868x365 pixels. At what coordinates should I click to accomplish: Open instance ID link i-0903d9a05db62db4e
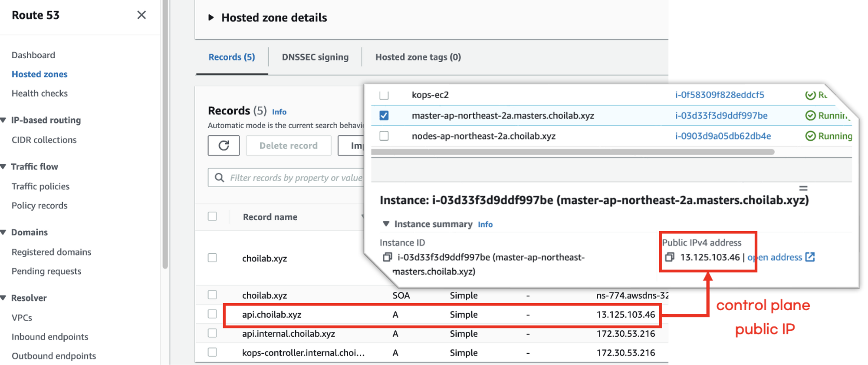click(723, 136)
